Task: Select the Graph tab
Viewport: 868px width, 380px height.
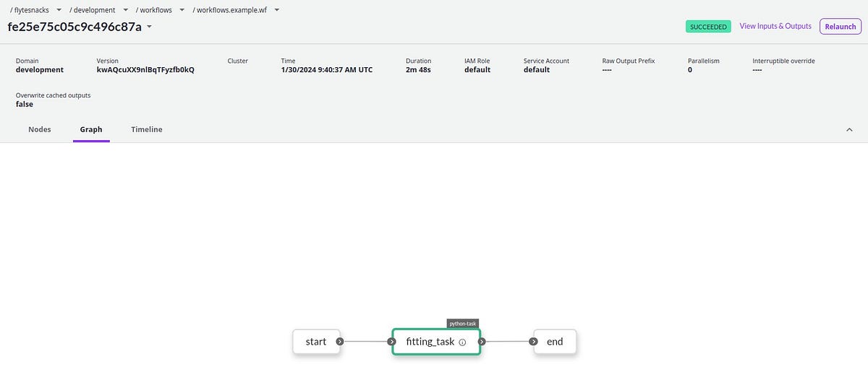Action: 91,129
